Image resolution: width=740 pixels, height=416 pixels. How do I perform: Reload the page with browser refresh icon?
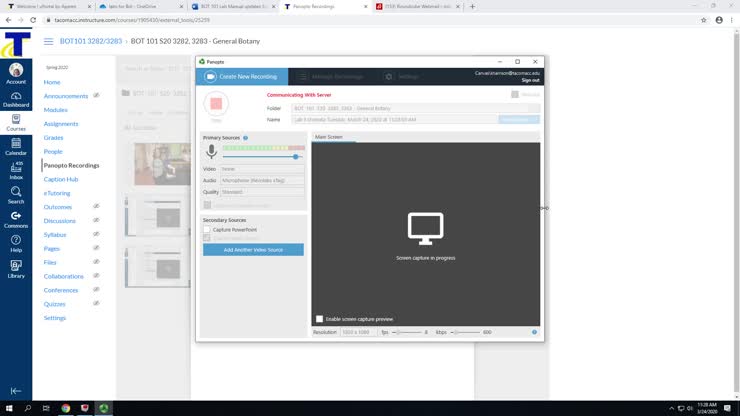click(33, 20)
